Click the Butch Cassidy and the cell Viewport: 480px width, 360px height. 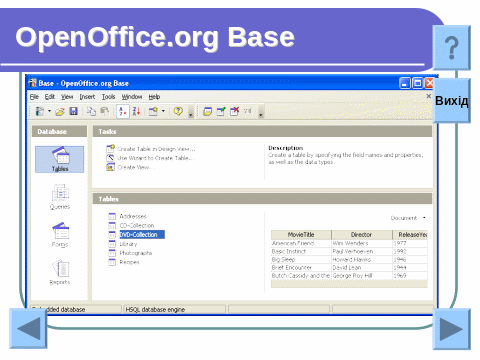click(x=301, y=276)
